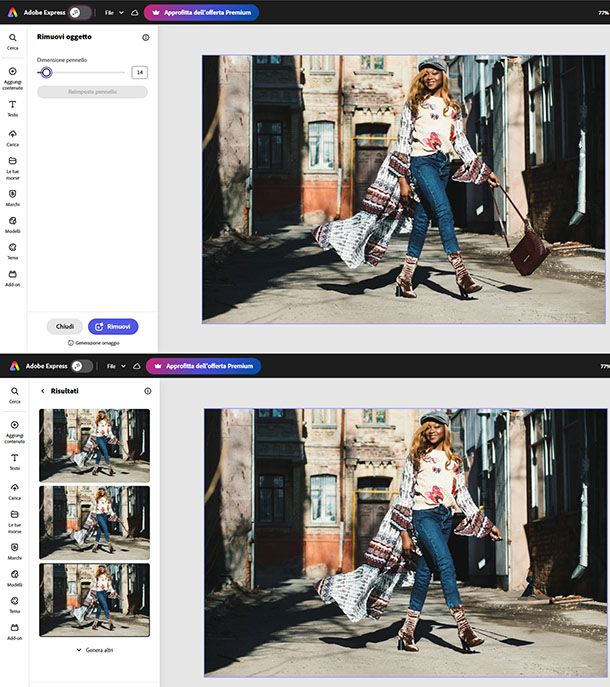This screenshot has width=610, height=687.
Task: Select the second result thumbnail under Risultati
Action: click(94, 523)
